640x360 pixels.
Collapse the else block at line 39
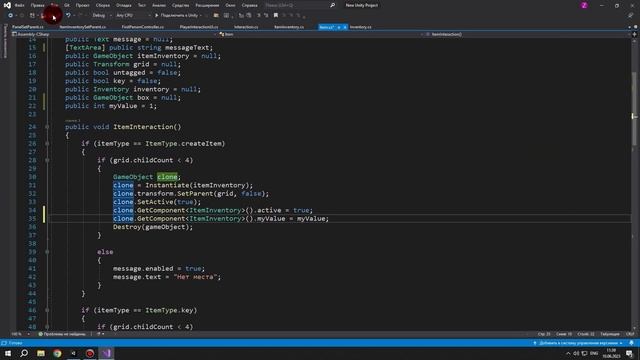[47, 252]
